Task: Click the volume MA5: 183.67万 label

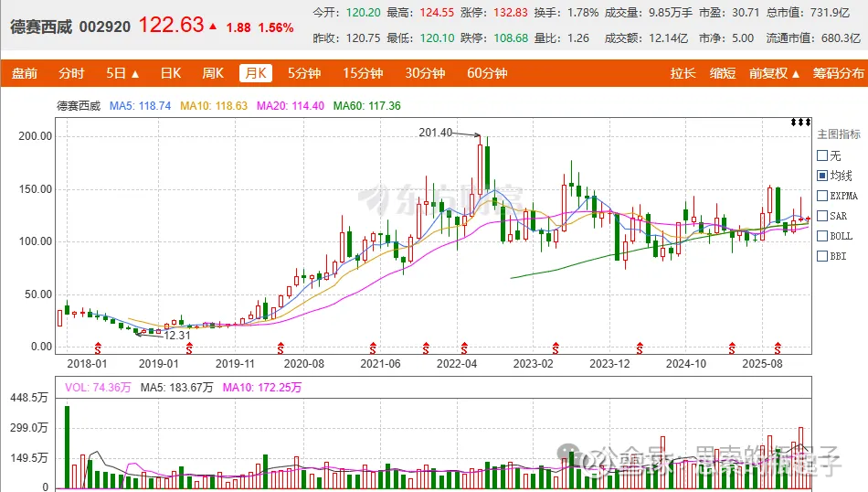Action: pyautogui.click(x=176, y=387)
